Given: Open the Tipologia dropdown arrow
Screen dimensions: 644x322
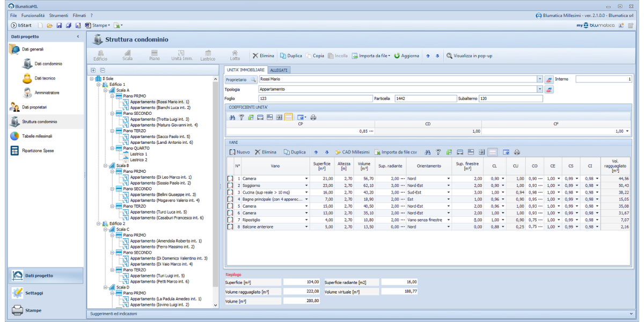Looking at the screenshot, I should point(539,89).
